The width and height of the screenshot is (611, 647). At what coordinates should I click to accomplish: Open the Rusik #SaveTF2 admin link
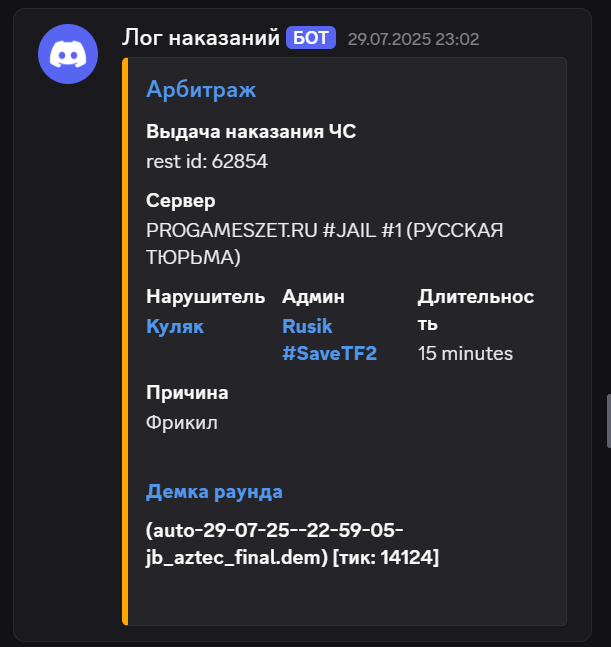[x=329, y=340]
